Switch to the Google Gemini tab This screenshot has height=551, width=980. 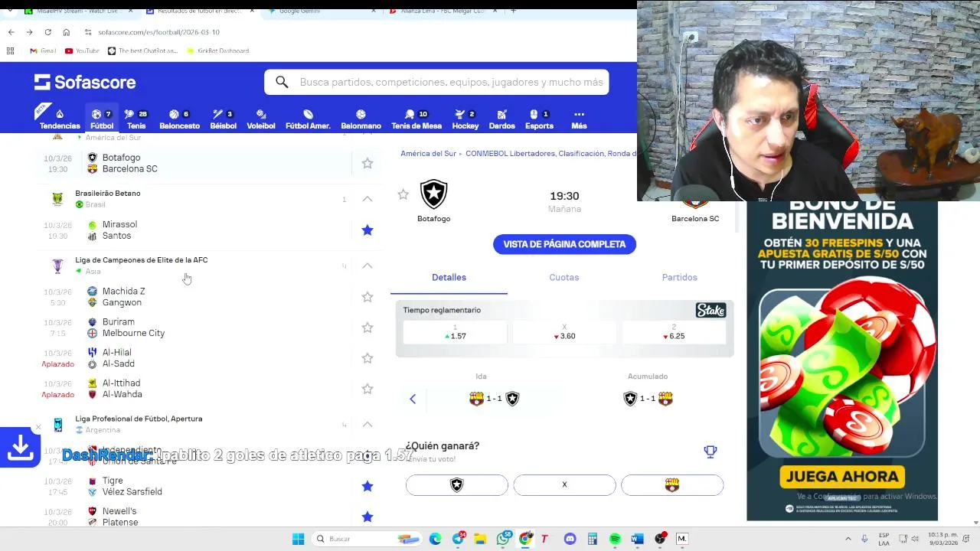[x=322, y=11]
